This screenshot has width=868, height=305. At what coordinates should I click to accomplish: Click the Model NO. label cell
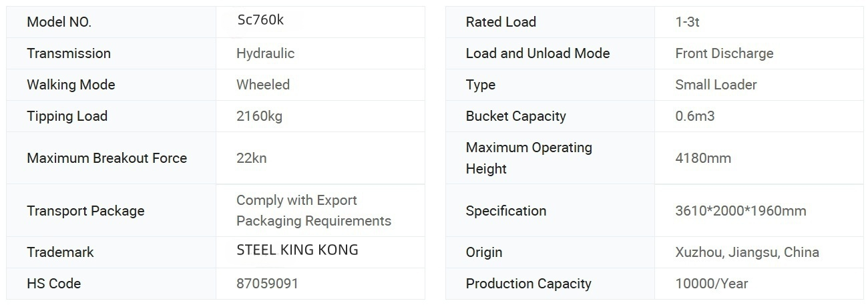59,22
